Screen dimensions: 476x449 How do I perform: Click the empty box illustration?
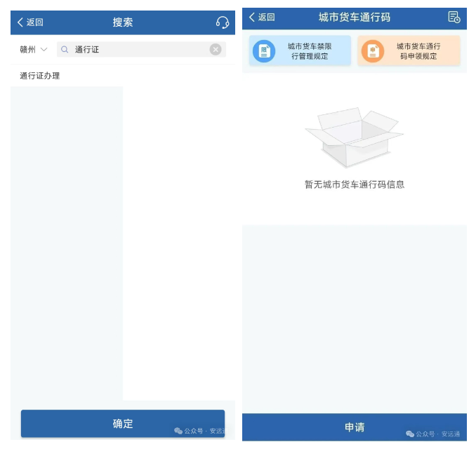click(354, 137)
